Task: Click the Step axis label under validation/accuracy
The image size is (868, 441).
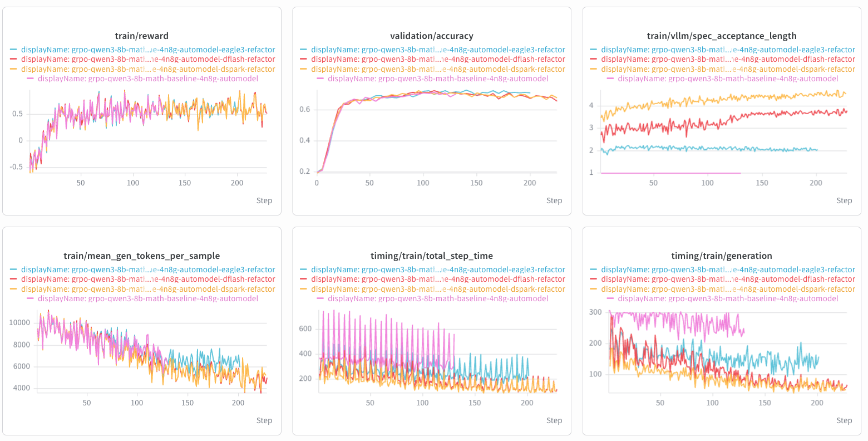Action: 554,200
